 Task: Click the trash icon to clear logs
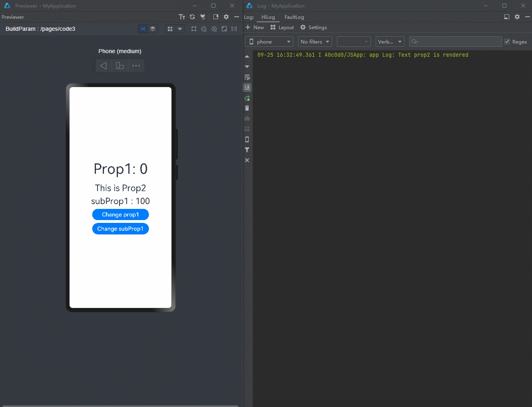(247, 108)
